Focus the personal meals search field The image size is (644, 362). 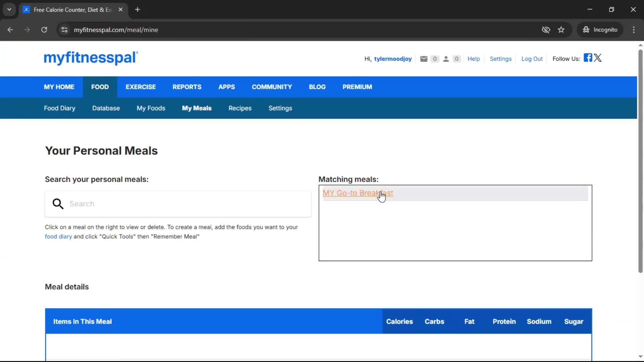178,204
